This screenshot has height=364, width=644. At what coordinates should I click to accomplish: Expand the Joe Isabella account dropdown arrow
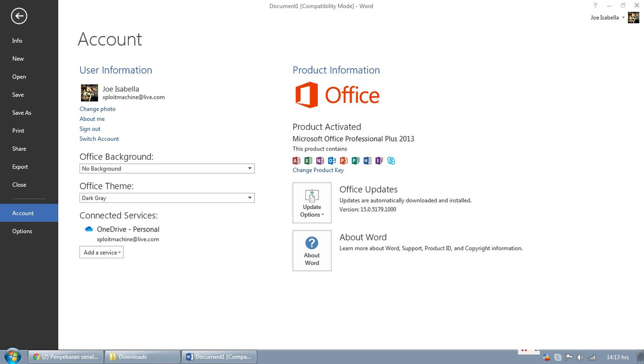click(x=623, y=18)
